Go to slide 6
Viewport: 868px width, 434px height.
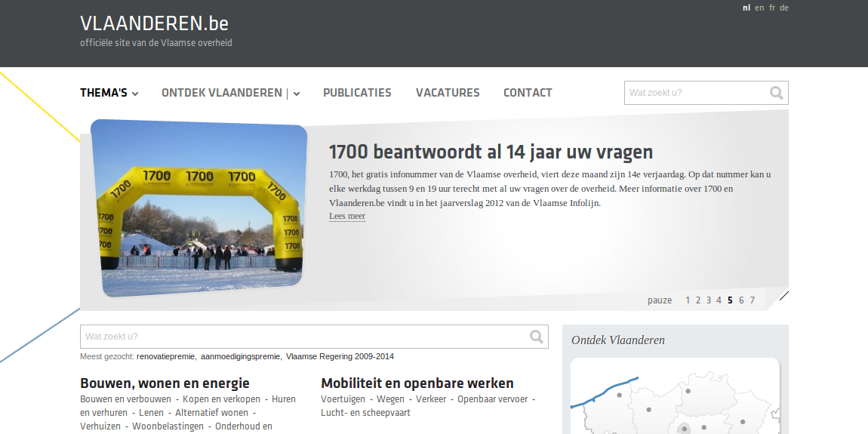[x=741, y=300]
